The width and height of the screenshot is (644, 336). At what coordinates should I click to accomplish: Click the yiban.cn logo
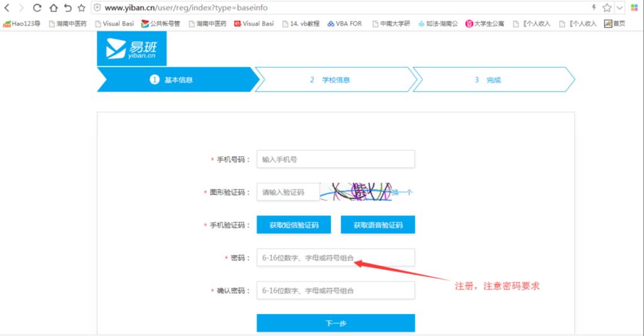131,49
